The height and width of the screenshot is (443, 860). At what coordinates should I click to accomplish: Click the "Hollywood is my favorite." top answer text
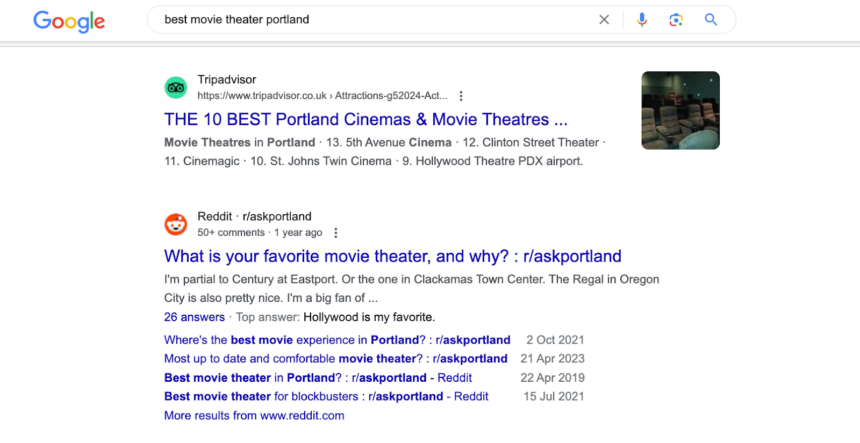(369, 317)
